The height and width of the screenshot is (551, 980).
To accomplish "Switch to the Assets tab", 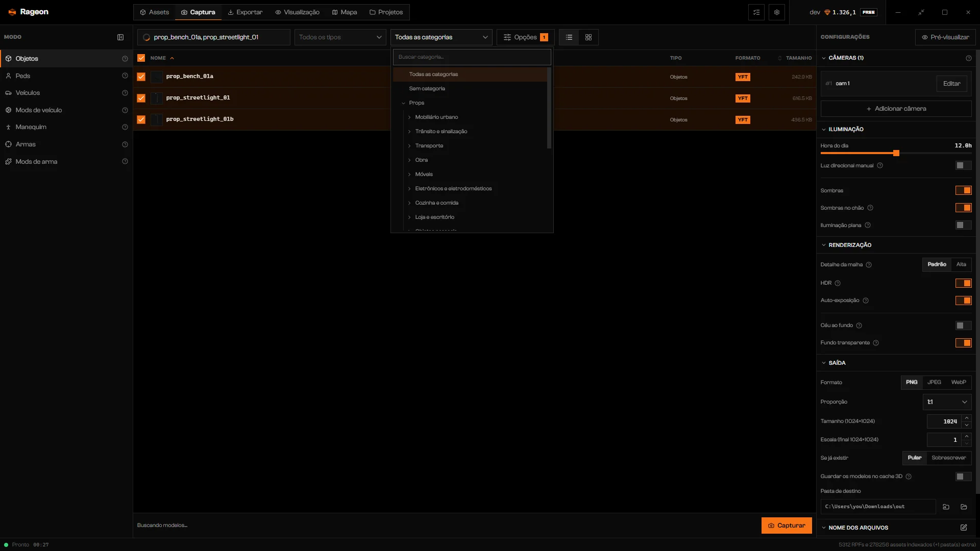I will point(154,12).
